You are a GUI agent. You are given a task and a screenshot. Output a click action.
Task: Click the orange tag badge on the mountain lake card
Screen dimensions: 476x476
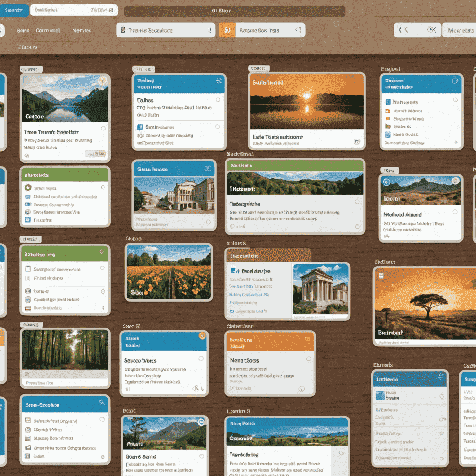pyautogui.click(x=102, y=81)
